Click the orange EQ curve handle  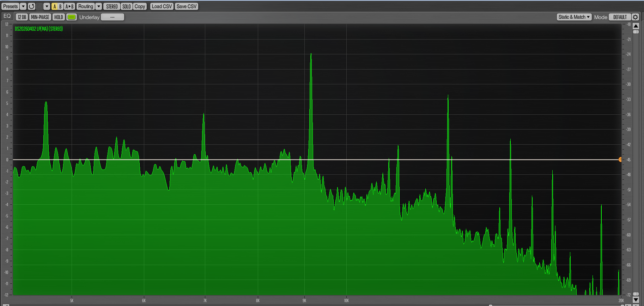pos(620,160)
